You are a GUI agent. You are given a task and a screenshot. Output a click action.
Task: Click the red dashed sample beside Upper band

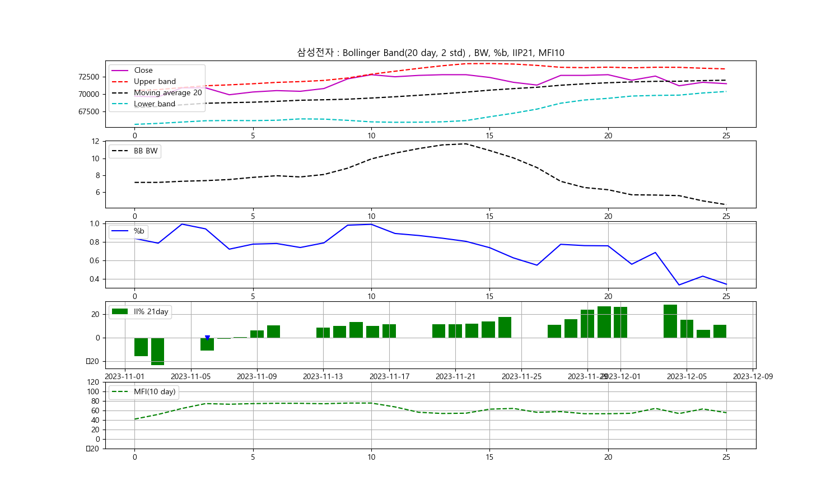(120, 82)
